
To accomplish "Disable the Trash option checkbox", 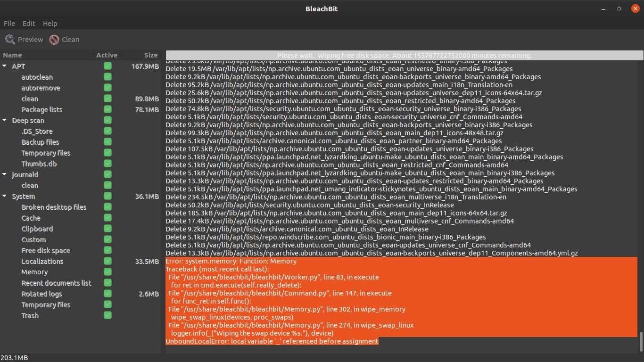I will pyautogui.click(x=107, y=315).
